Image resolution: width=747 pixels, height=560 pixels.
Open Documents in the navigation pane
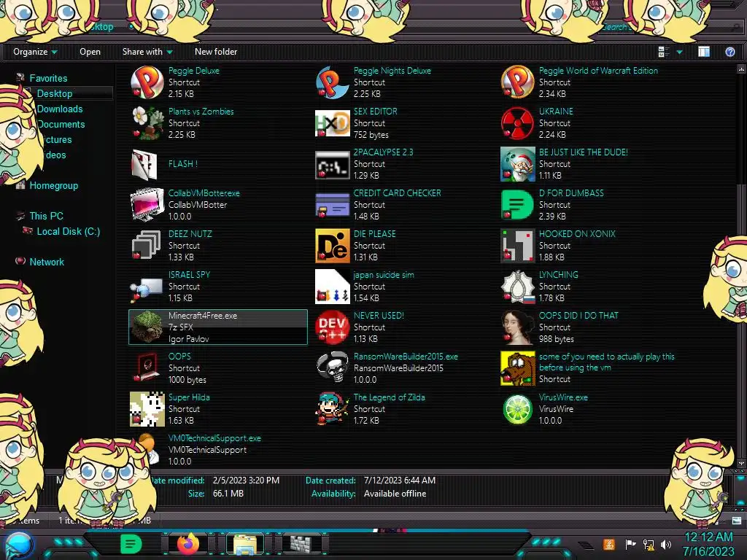(x=61, y=124)
